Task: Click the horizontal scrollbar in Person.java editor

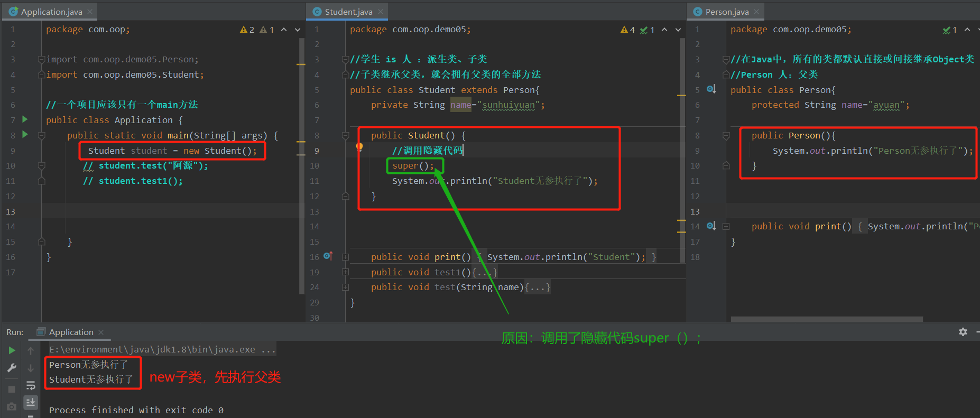Action: 827,319
